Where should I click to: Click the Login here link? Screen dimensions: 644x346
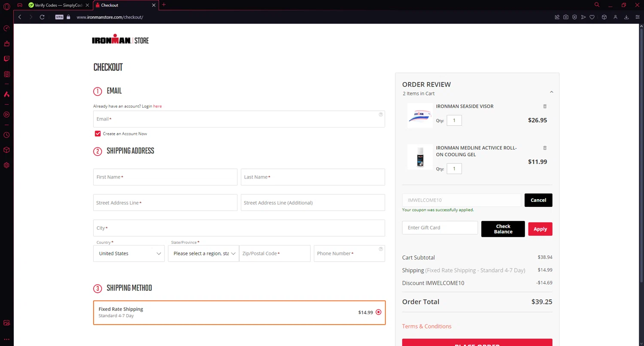coord(157,106)
